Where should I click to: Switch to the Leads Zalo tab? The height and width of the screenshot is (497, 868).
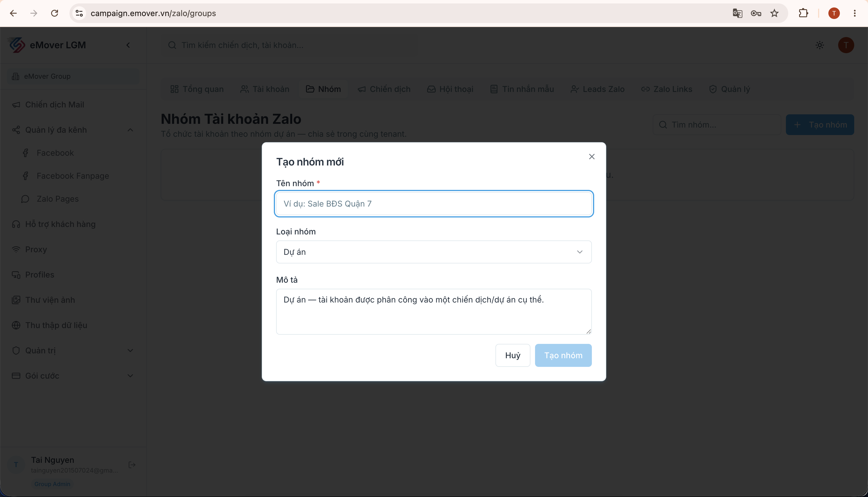tap(598, 89)
